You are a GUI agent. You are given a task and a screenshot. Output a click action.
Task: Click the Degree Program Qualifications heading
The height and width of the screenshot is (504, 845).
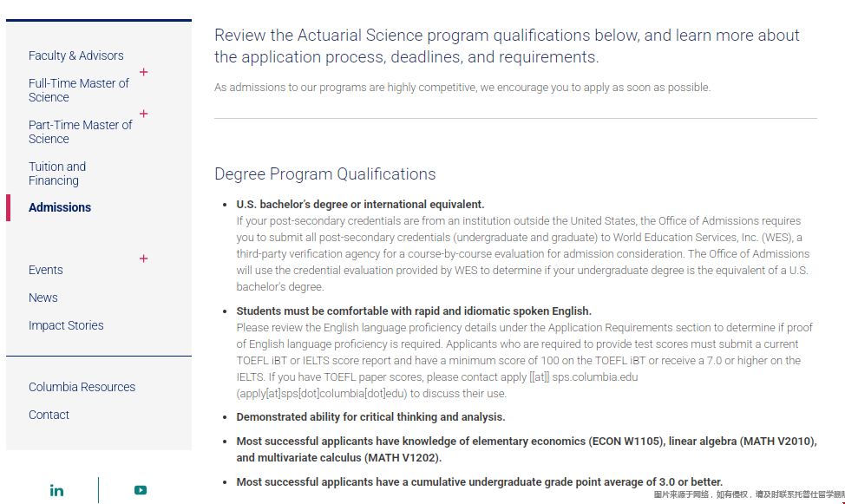[x=325, y=174]
